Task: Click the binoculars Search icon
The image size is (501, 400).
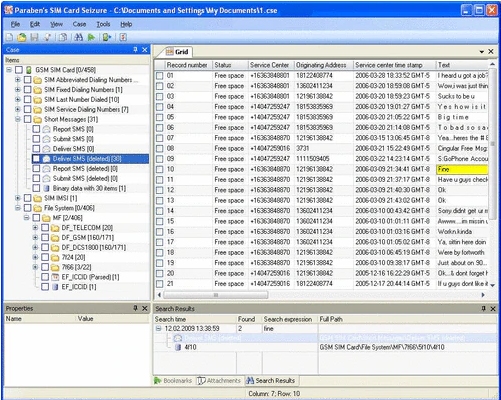Action: 78,37
